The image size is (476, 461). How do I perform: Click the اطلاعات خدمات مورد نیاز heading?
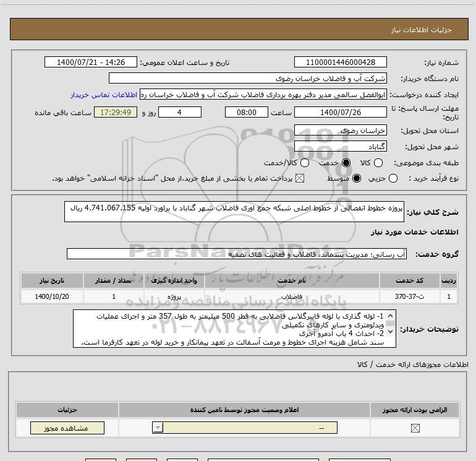coord(414,232)
